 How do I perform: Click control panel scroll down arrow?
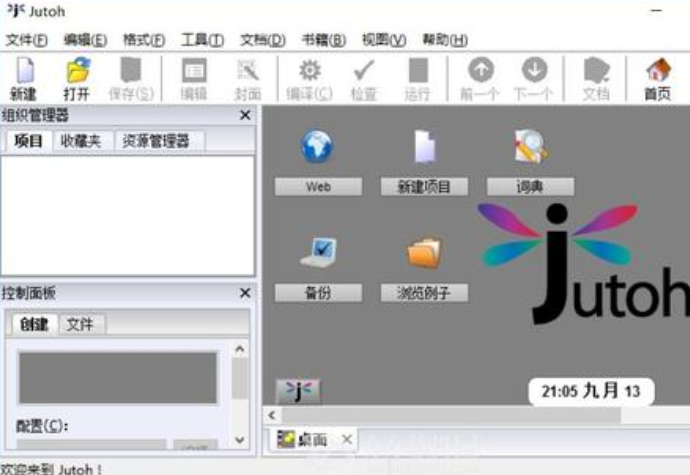(x=240, y=439)
